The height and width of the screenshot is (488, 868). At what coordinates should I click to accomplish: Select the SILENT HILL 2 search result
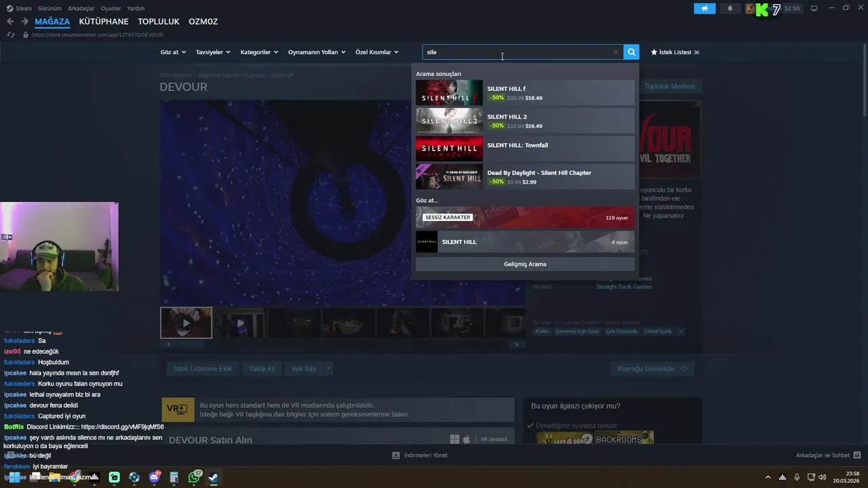(525, 121)
